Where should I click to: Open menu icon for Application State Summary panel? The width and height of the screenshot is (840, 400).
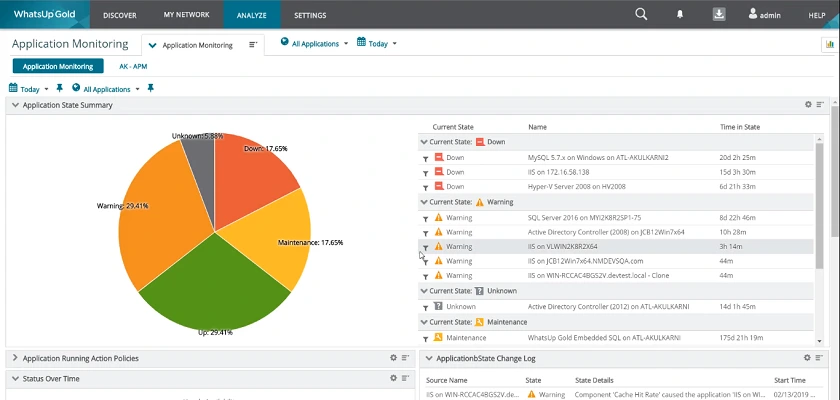click(820, 104)
